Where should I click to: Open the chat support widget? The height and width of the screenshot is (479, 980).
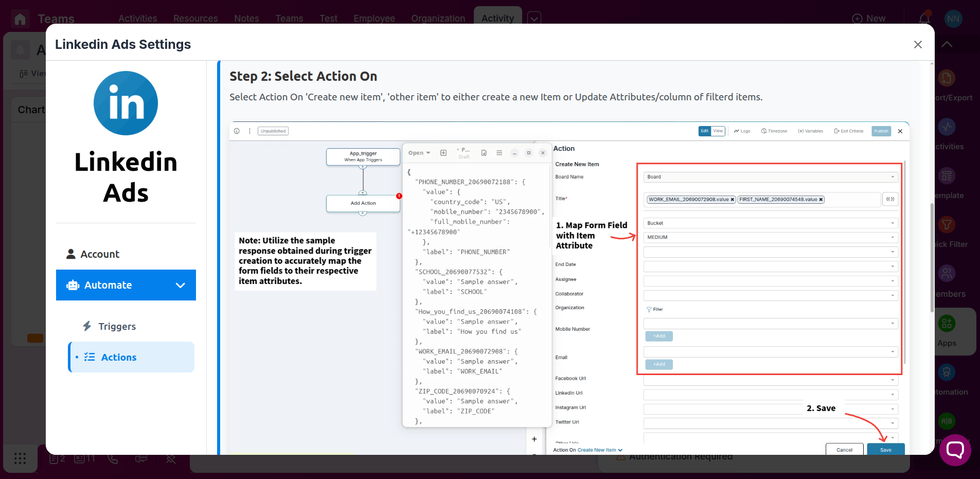955,450
